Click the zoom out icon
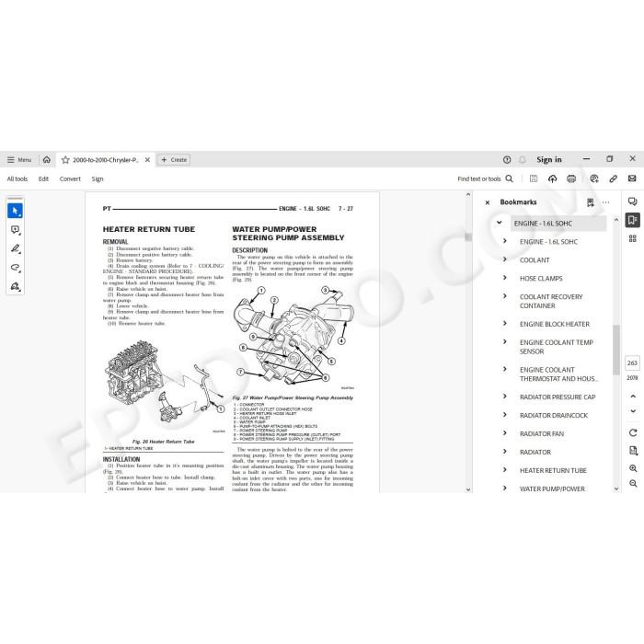 click(633, 484)
